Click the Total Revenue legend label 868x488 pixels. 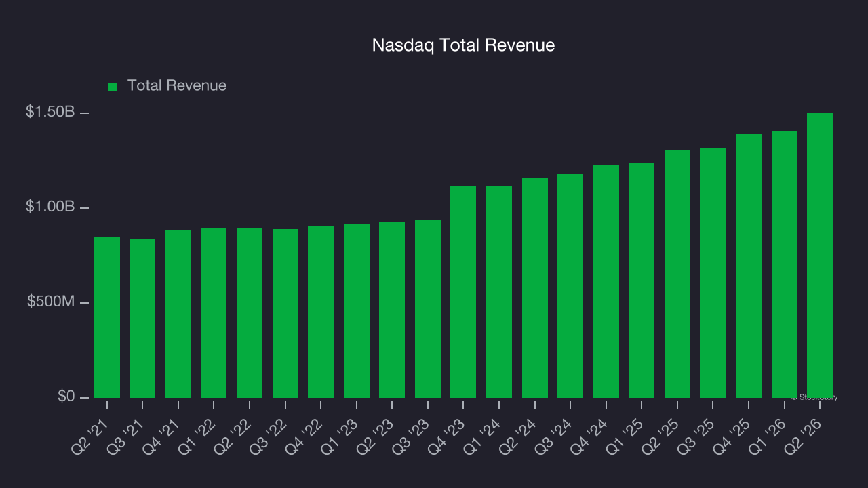[177, 86]
